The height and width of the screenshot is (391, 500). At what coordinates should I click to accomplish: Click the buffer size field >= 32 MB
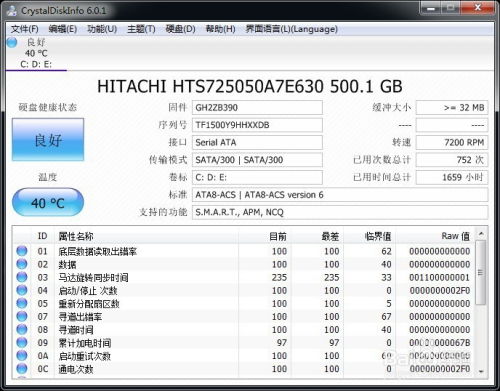(x=452, y=108)
